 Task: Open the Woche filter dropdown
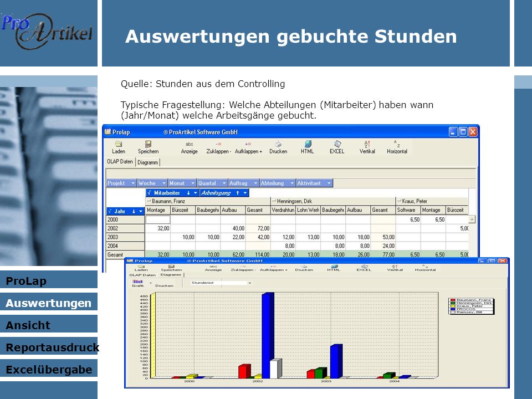point(164,183)
